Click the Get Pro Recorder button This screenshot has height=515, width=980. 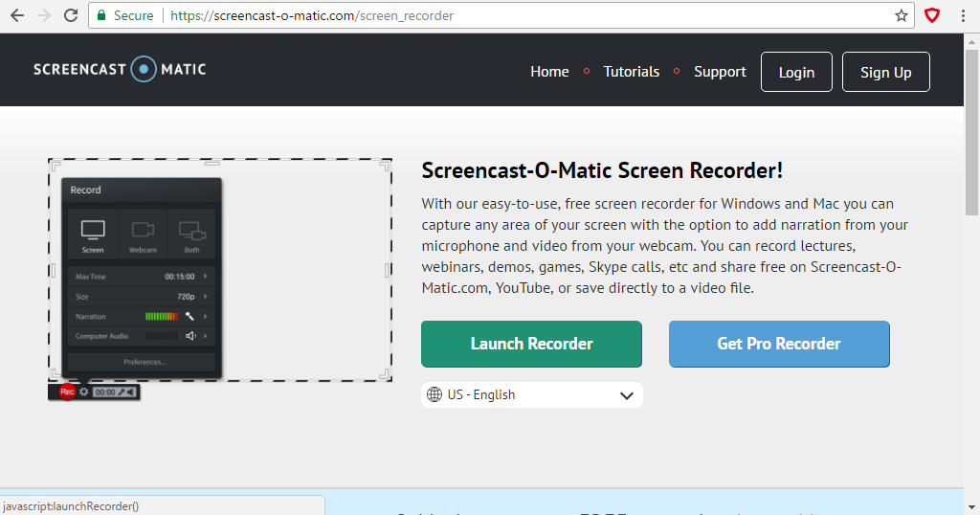point(779,344)
